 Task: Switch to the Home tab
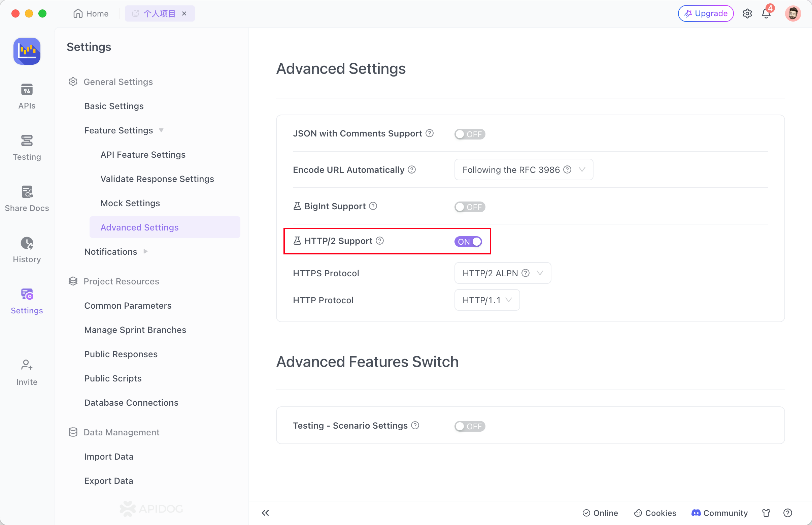[91, 13]
